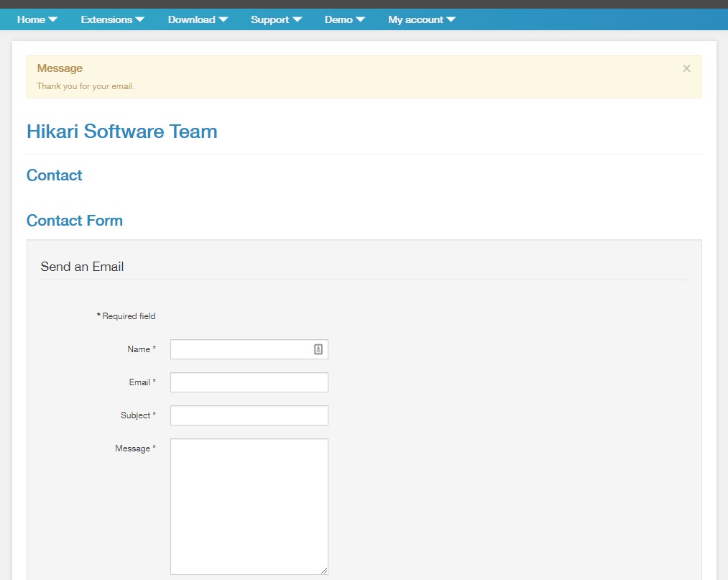728x580 pixels.
Task: Click the 'Message' alert title
Action: (60, 68)
